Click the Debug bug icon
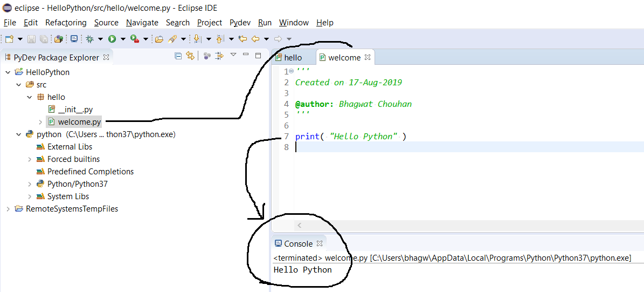Screen dimensions: 644x292 point(90,39)
